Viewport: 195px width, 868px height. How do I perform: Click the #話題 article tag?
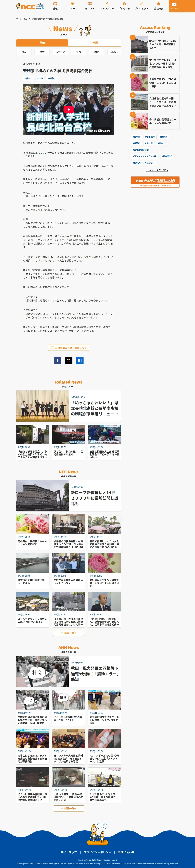pyautogui.click(x=40, y=78)
